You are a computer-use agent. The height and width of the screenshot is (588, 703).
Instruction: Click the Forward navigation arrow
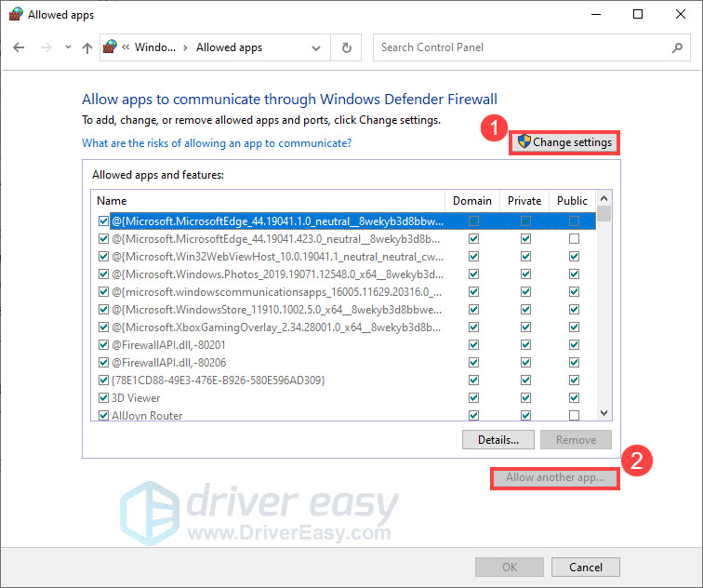(46, 47)
